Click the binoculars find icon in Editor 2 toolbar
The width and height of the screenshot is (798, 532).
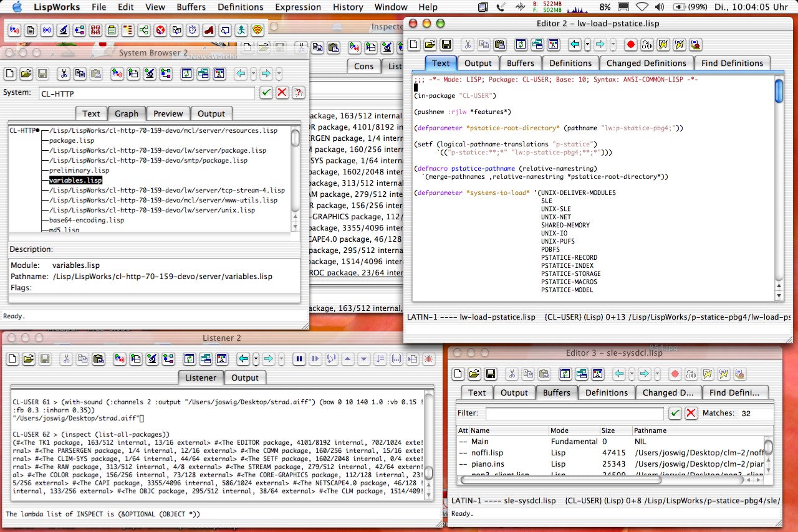point(647,44)
